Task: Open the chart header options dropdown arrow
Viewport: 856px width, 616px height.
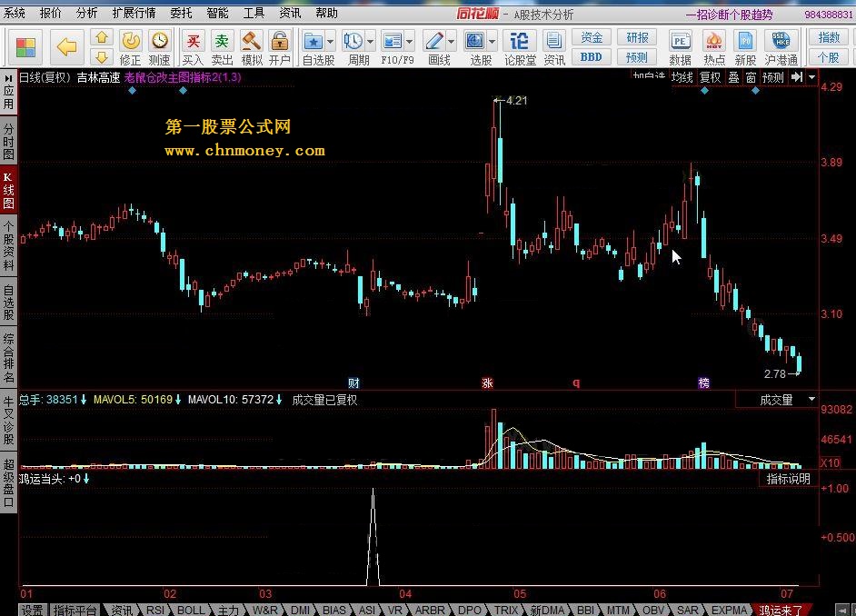Action: pyautogui.click(x=811, y=77)
